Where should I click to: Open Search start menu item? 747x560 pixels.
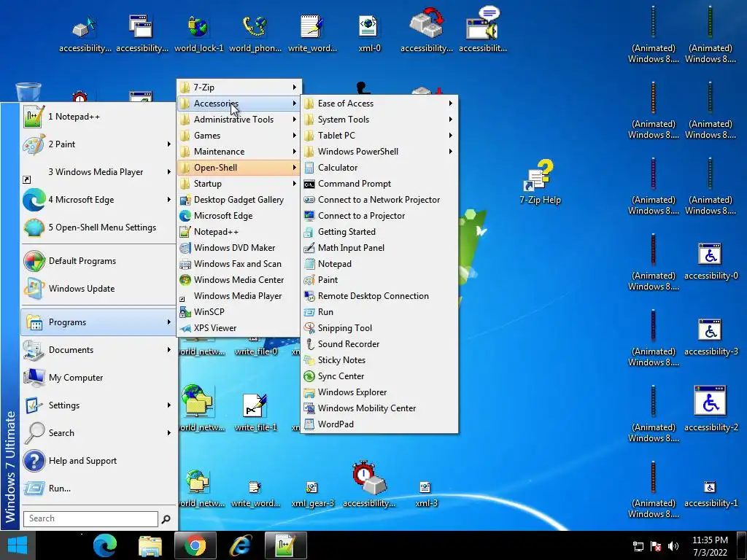coord(98,433)
